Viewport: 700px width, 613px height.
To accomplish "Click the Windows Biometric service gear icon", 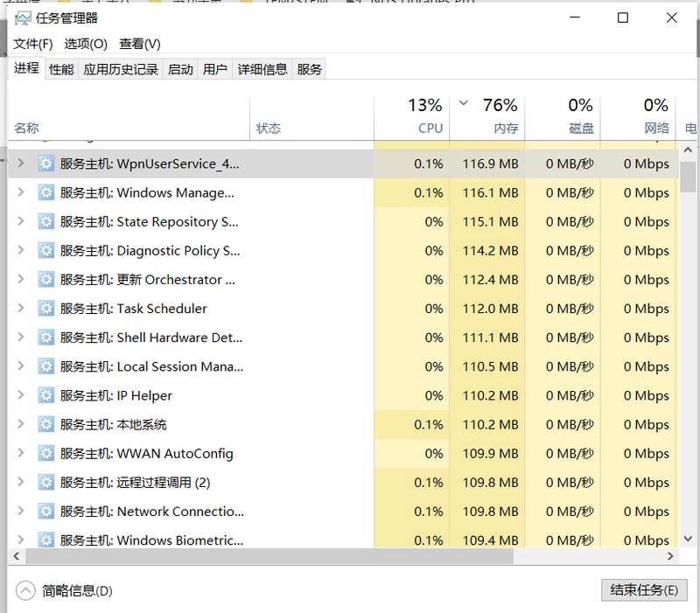I will pos(46,540).
